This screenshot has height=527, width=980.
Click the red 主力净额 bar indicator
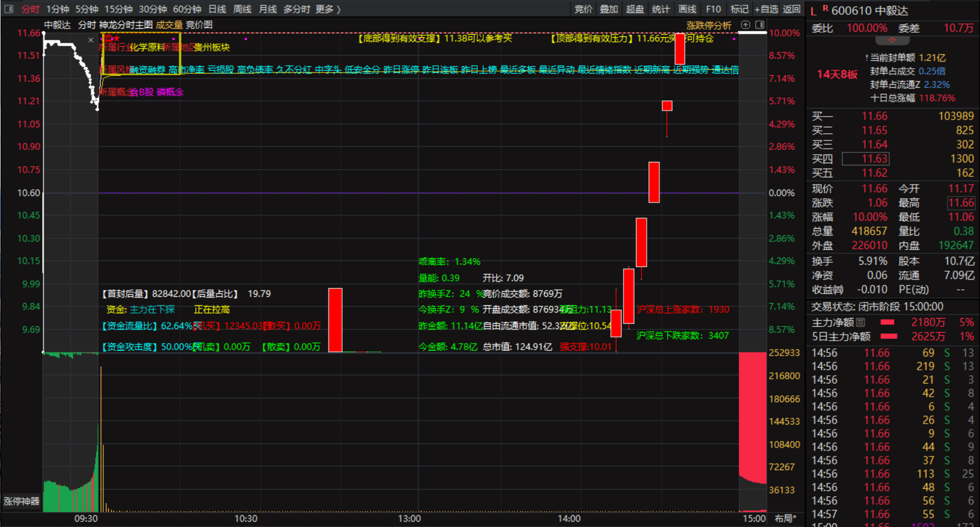point(888,322)
